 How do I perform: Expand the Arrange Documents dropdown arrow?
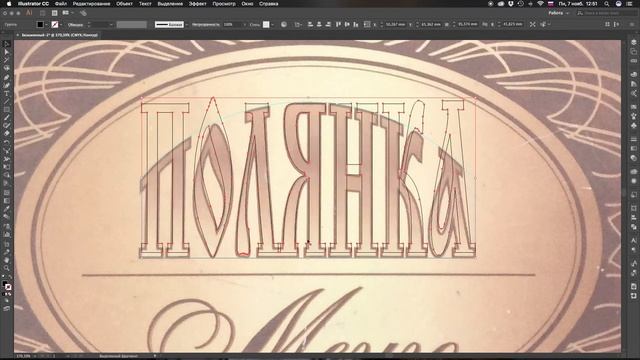[x=72, y=13]
